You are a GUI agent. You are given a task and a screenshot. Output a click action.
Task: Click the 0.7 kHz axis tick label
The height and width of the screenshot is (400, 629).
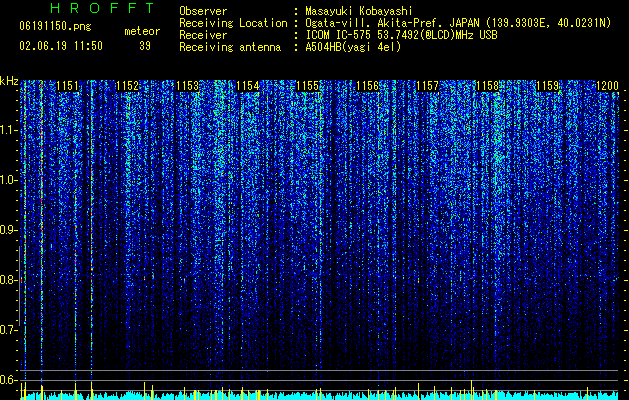(x=9, y=330)
